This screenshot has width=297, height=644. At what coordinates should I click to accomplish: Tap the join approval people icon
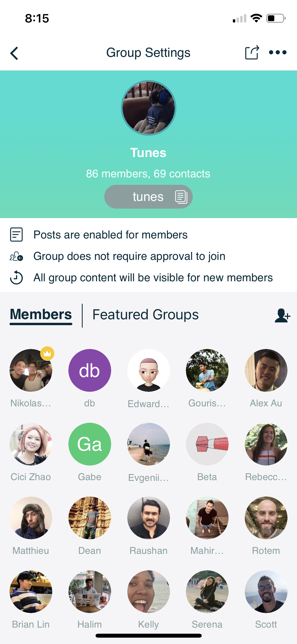[x=16, y=256]
